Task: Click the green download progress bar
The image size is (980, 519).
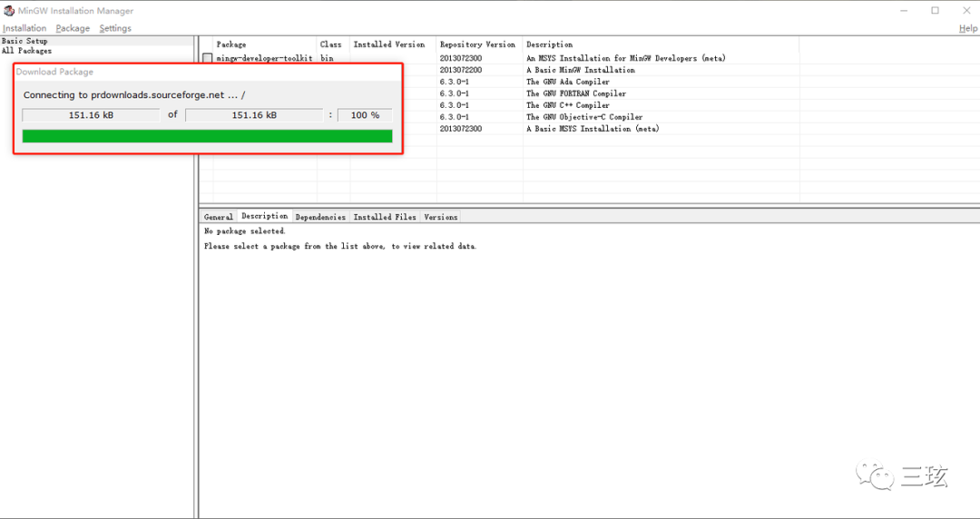Action: [207, 136]
